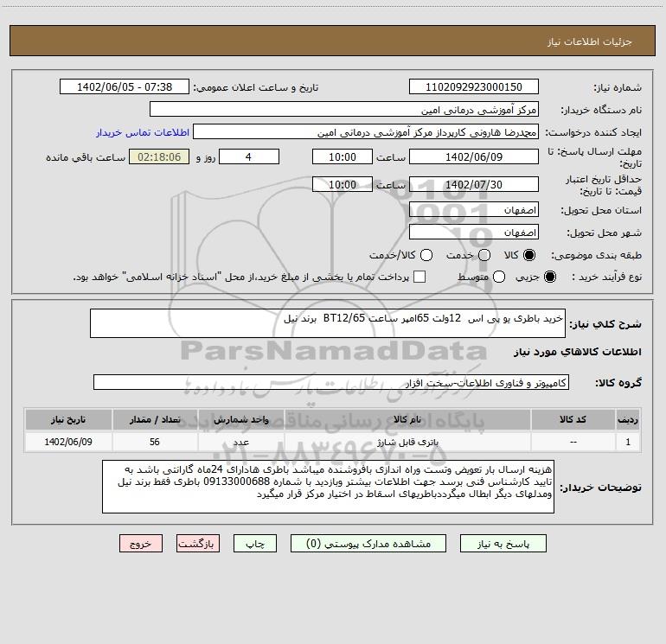The width and height of the screenshot is (666, 644).
Task: Click the ردیف column header
Action: point(628,419)
